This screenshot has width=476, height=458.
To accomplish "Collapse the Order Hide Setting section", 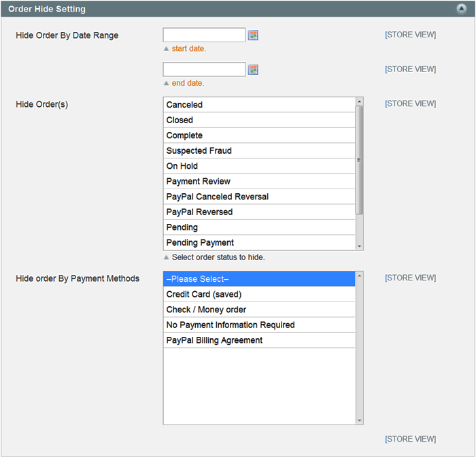I will 461,9.
